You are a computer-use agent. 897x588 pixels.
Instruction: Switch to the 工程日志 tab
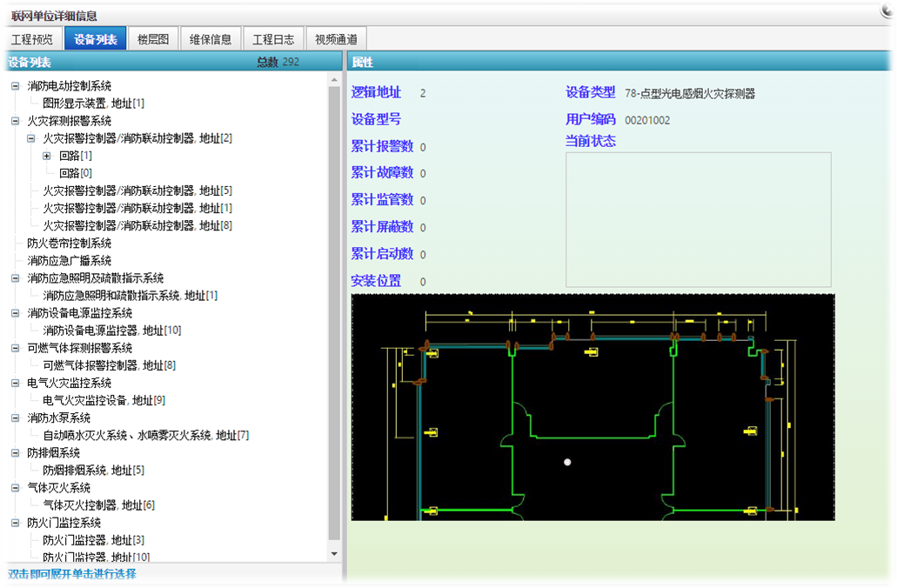(x=273, y=39)
